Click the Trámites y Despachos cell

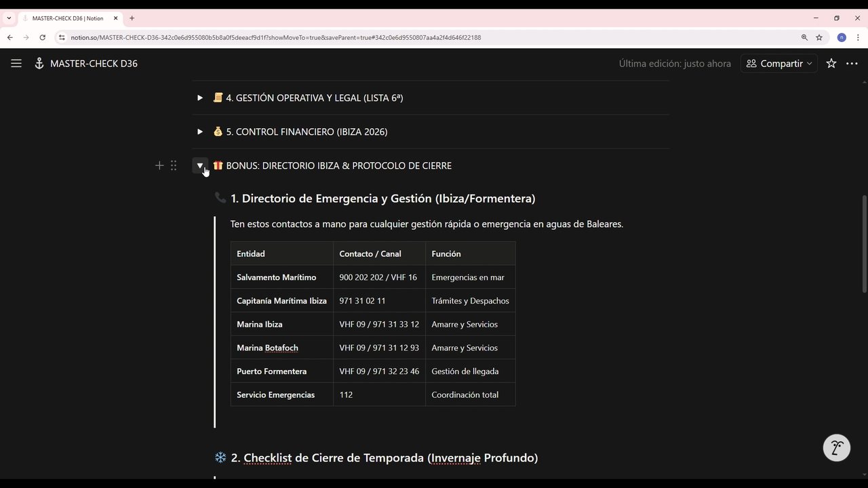[x=471, y=300]
